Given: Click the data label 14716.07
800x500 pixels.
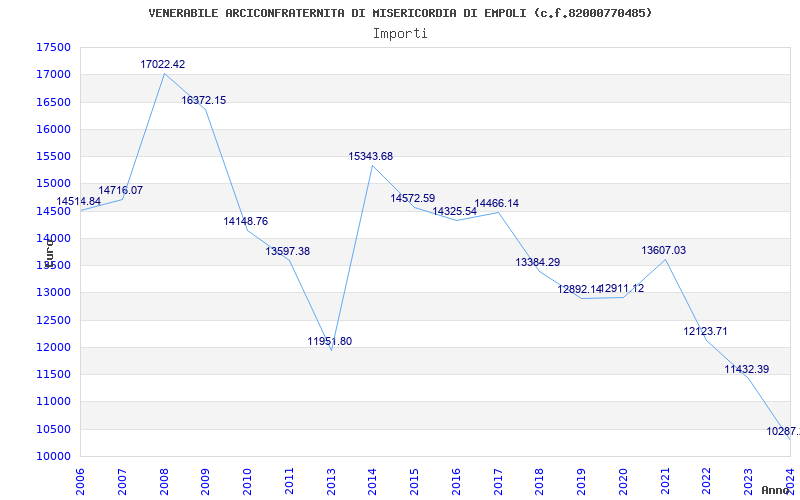Looking at the screenshot, I should [120, 190].
